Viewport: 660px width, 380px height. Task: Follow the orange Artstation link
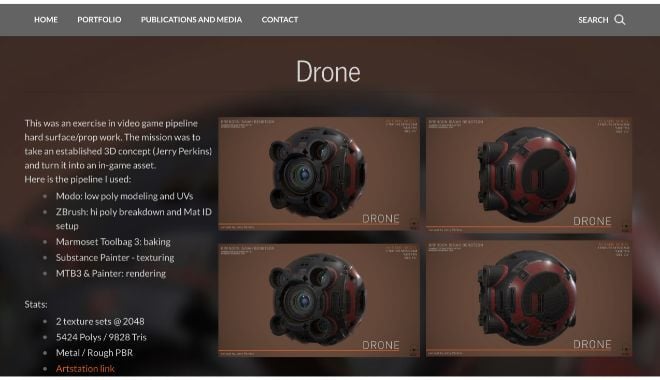pyautogui.click(x=85, y=369)
